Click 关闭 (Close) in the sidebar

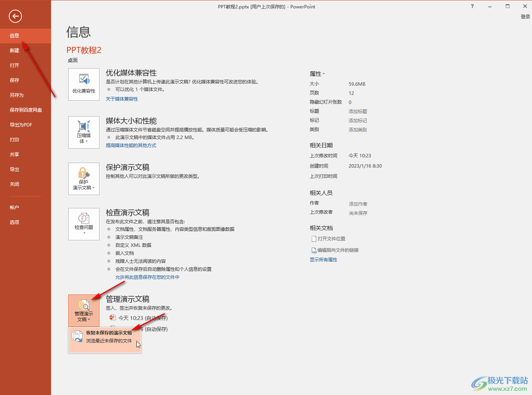pos(26,184)
